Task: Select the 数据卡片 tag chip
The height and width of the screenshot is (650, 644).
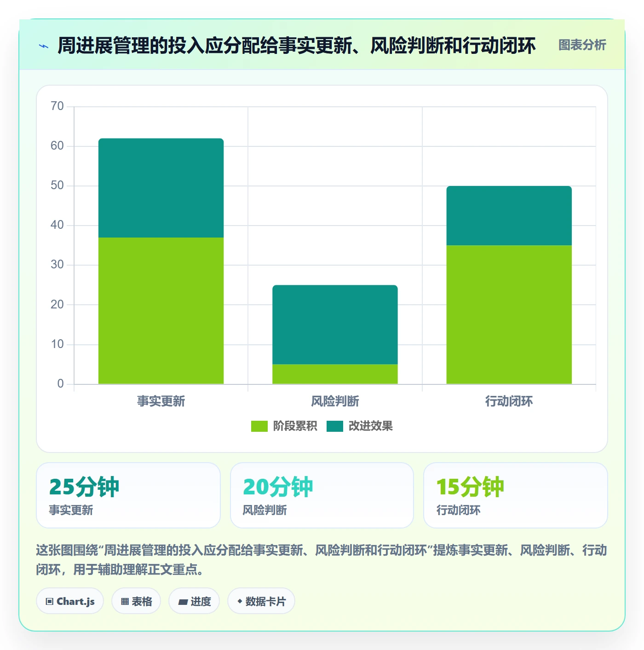Action: pyautogui.click(x=261, y=601)
